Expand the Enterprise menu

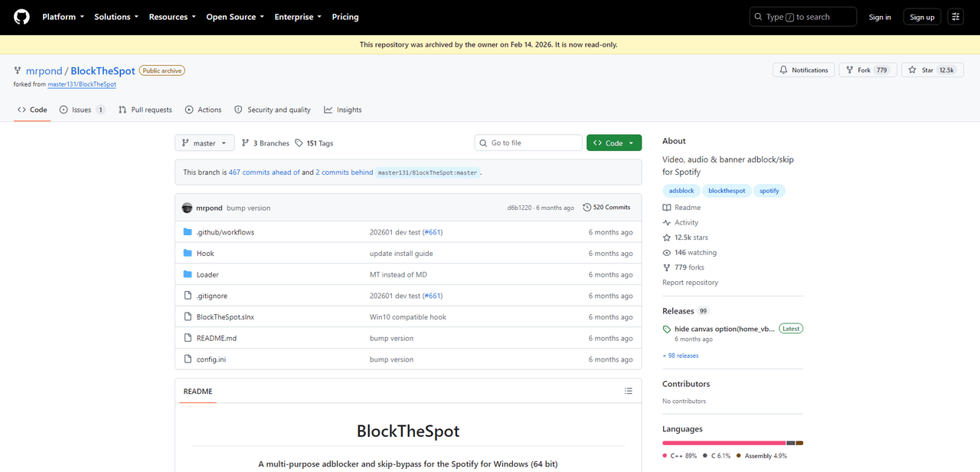[298, 17]
